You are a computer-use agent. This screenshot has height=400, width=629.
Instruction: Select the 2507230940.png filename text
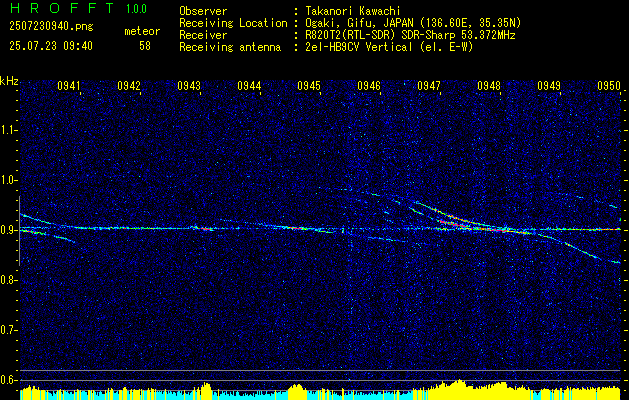pos(51,26)
